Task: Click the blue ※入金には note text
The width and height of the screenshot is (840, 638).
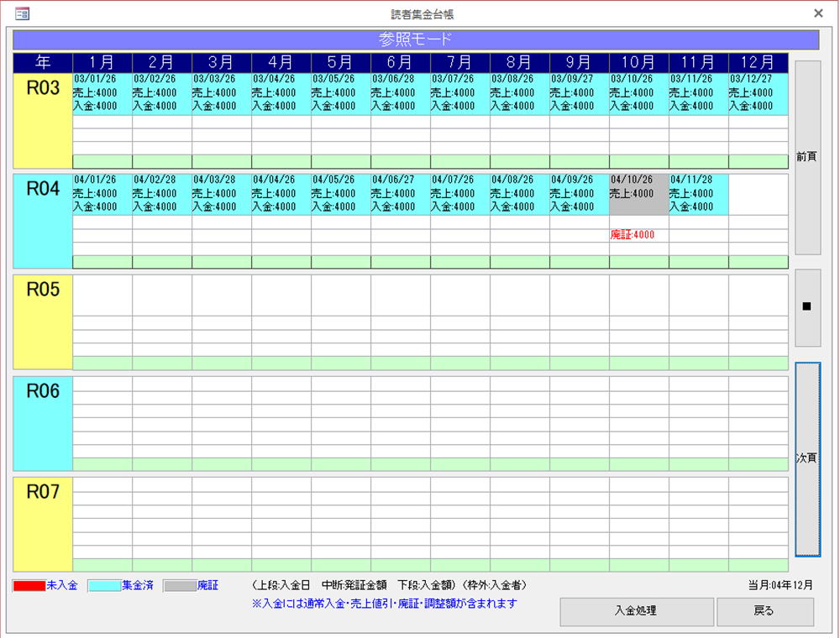Action: point(385,604)
